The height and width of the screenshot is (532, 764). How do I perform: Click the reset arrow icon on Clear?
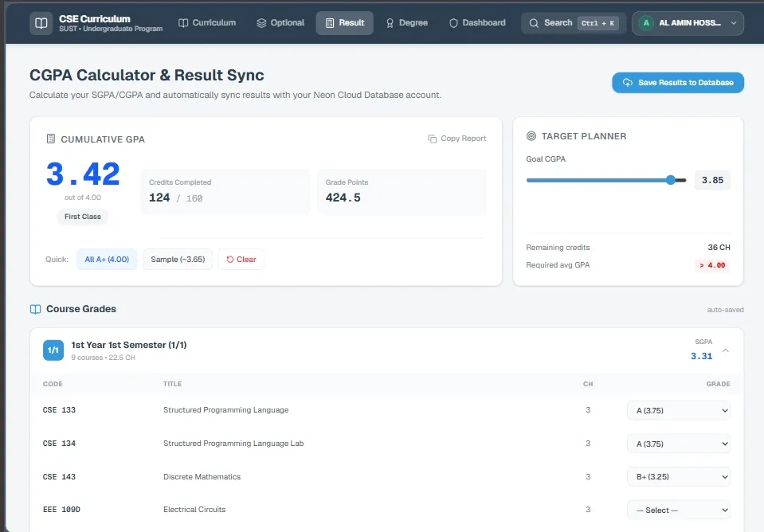(x=230, y=259)
